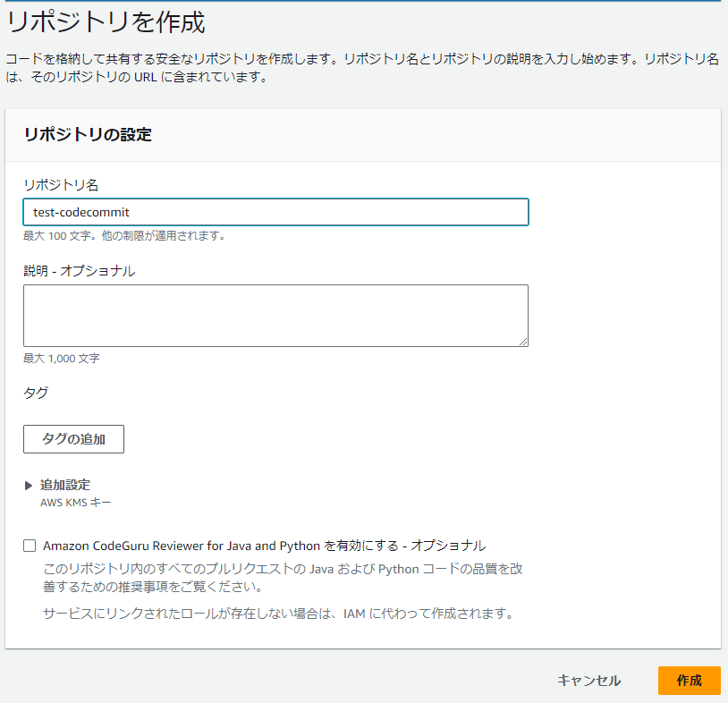Expand the 追加設定 section triangle
Image resolution: width=728 pixels, height=703 pixels.
(x=29, y=486)
